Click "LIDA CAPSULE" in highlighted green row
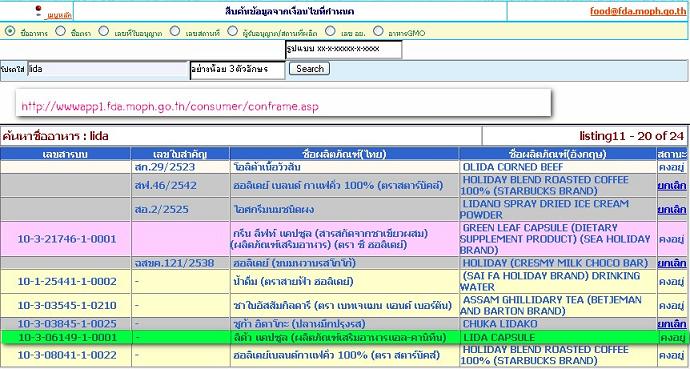The width and height of the screenshot is (690, 369). [x=499, y=338]
